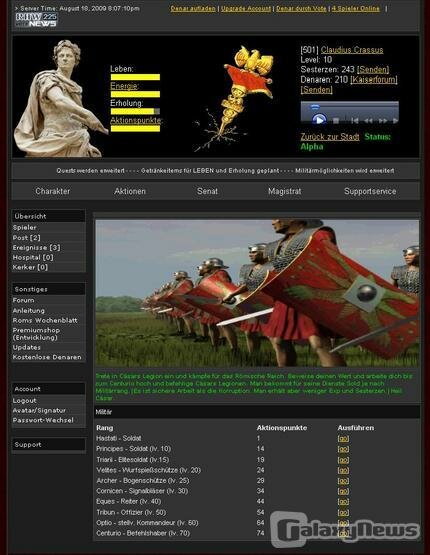
Task: Click go for Velites - Wurfspießschütze
Action: coord(343,470)
